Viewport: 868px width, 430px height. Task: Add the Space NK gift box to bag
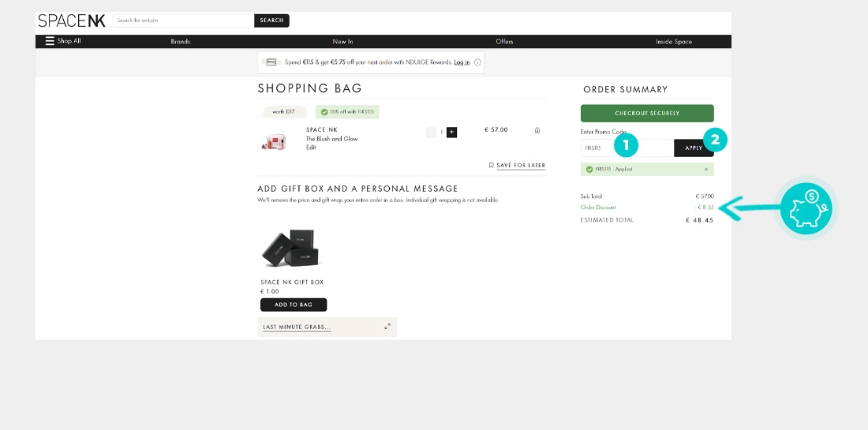293,305
